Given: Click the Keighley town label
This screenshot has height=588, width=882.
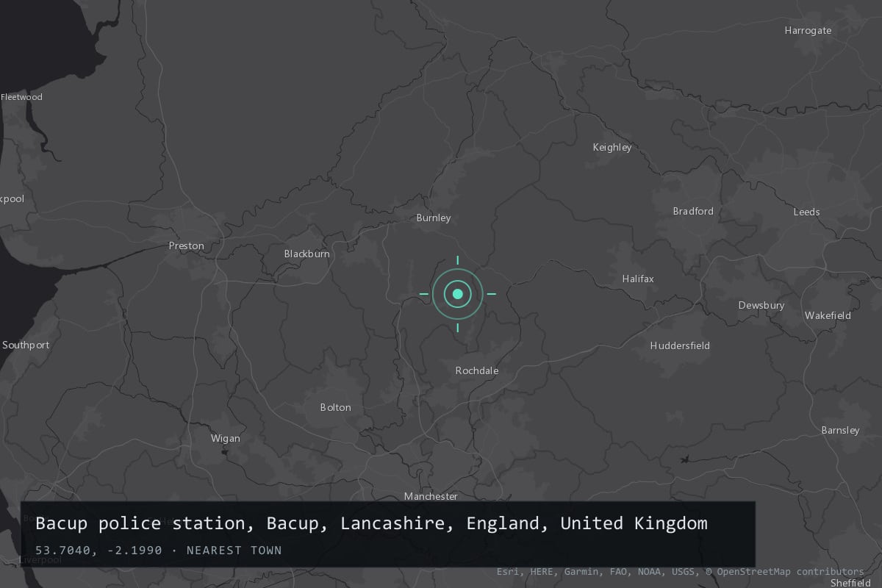Looking at the screenshot, I should [x=612, y=147].
